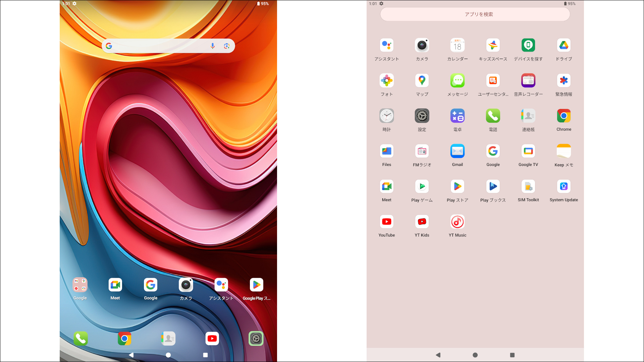Open the Calculator app in drawer
This screenshot has width=644, height=362.
click(x=458, y=116)
